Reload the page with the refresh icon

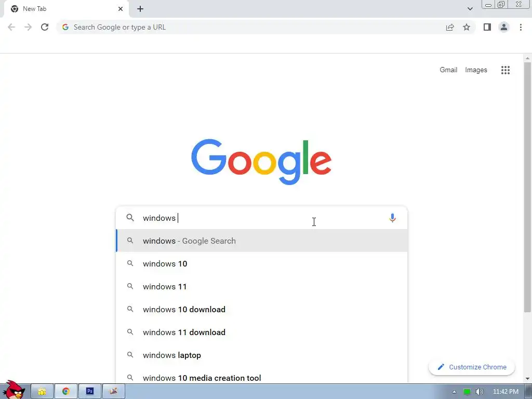(45, 27)
